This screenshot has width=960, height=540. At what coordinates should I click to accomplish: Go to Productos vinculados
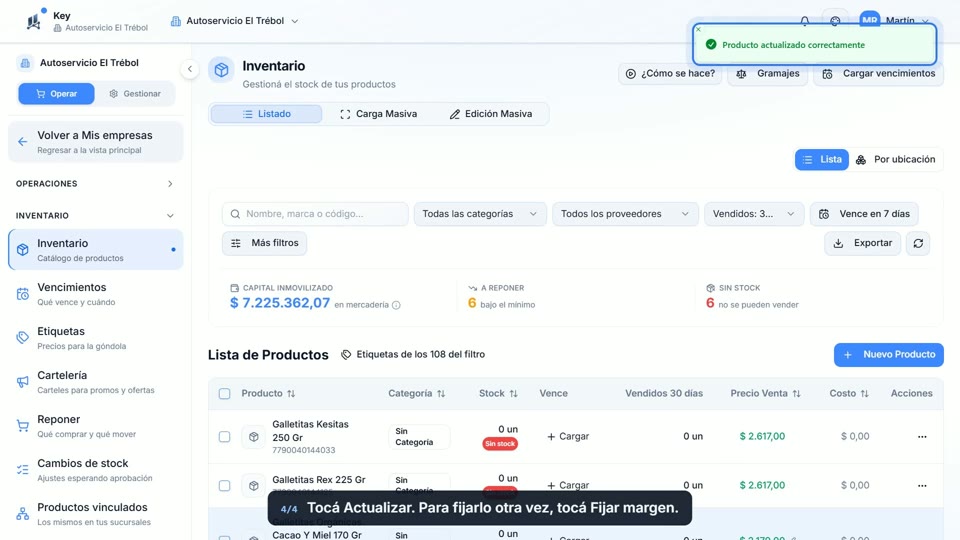pos(96,514)
